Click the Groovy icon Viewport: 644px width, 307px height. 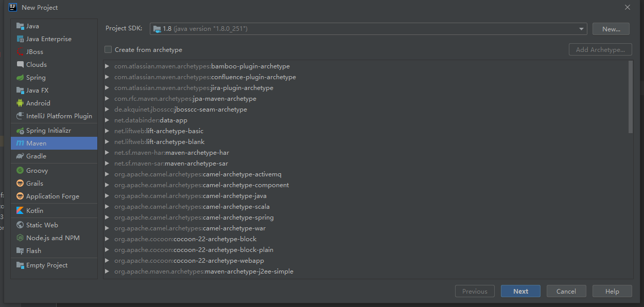tap(20, 171)
